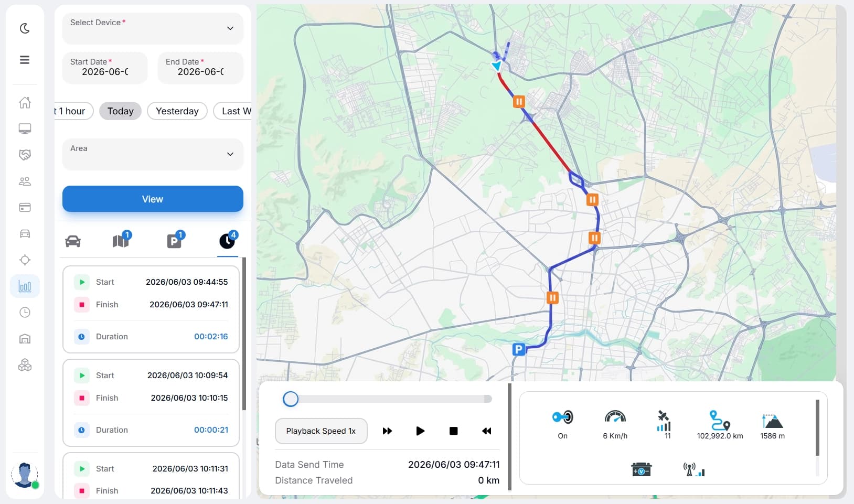The width and height of the screenshot is (854, 504).
Task: Click the cell tower signal icon
Action: (693, 469)
